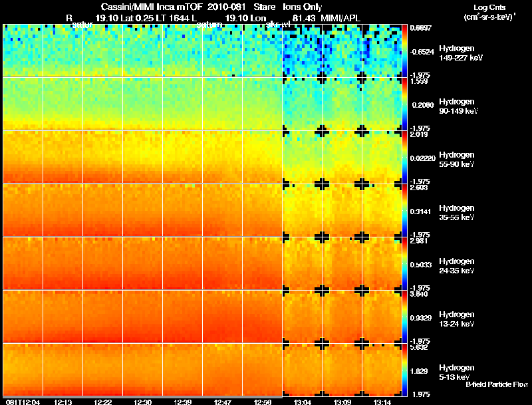The image size is (532, 405).
Task: Click the color bar beside Hydrogen 90-149 keV
Action: pos(404,104)
